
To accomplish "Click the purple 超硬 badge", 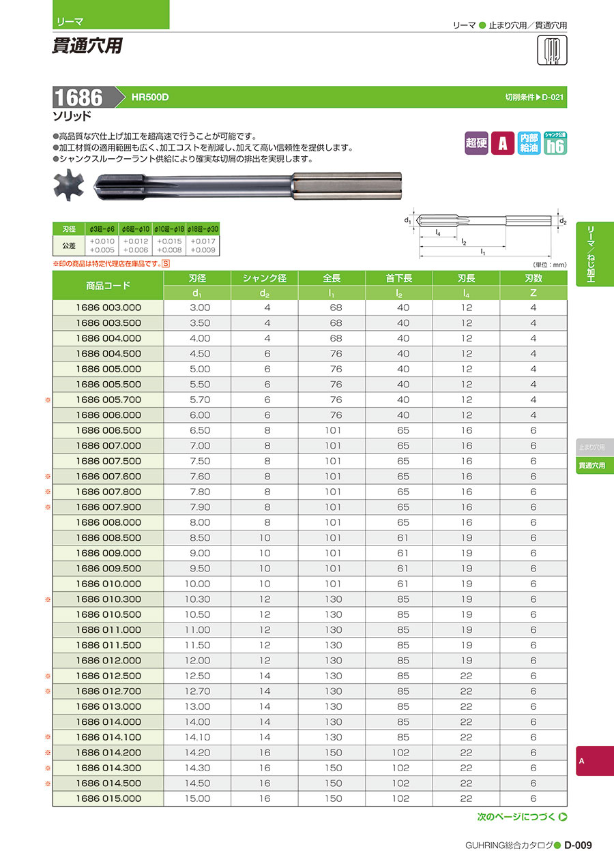I will (x=476, y=143).
